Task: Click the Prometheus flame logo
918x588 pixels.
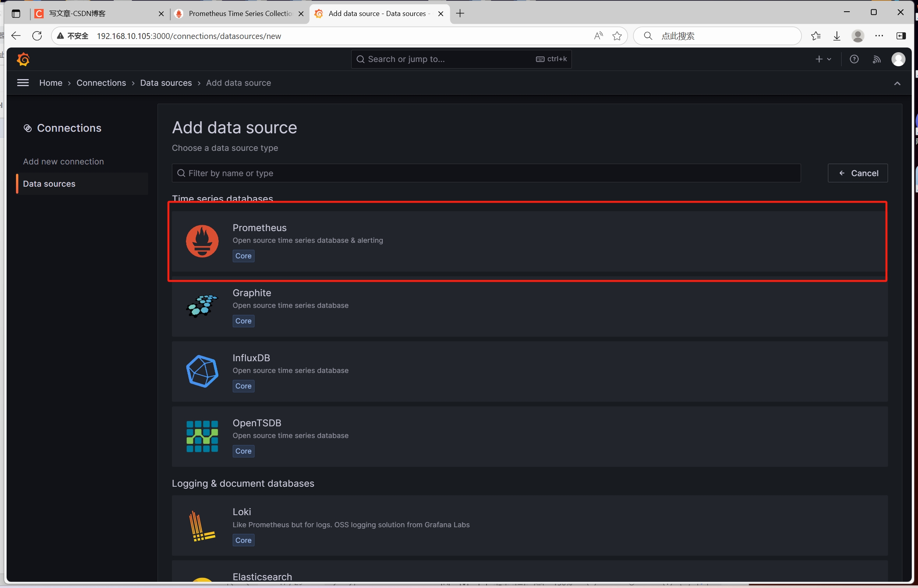Action: 202,241
